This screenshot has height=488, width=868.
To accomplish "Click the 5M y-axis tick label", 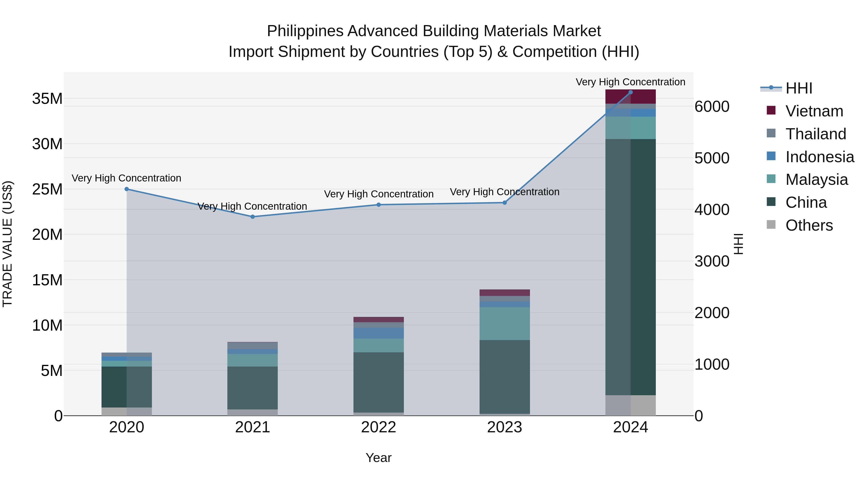I will (x=52, y=370).
